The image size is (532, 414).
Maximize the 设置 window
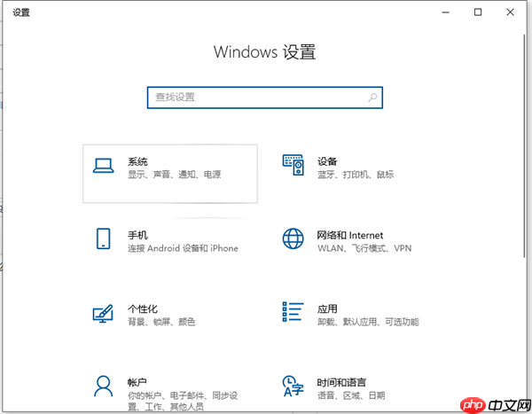(478, 12)
